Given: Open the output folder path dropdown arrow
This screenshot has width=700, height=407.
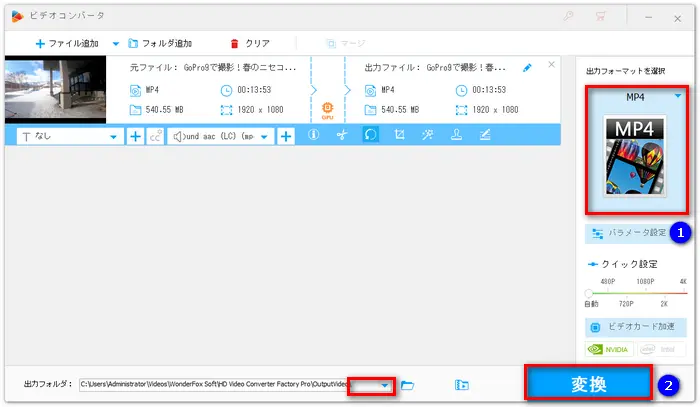Looking at the screenshot, I should [x=384, y=385].
